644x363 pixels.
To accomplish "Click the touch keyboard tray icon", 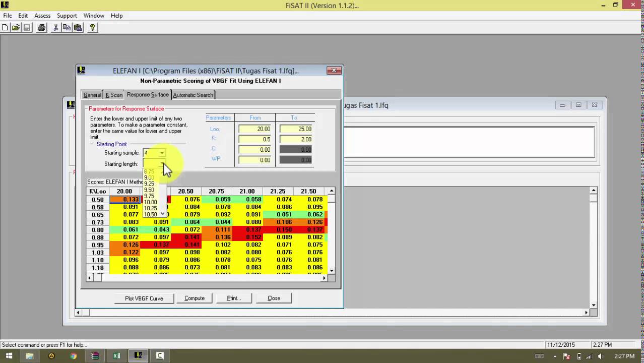I will pos(539,356).
